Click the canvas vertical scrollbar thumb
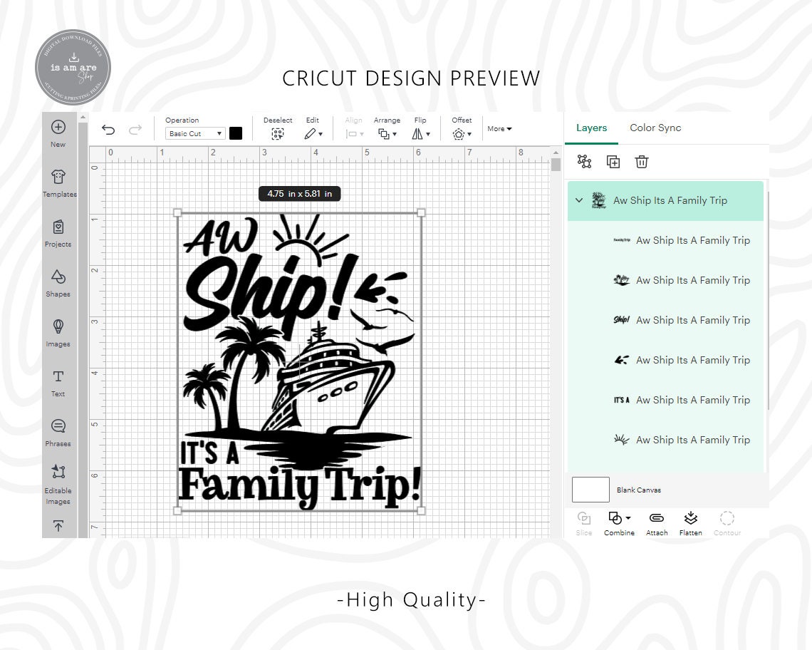Viewport: 812px width, 650px height. pyautogui.click(x=556, y=165)
